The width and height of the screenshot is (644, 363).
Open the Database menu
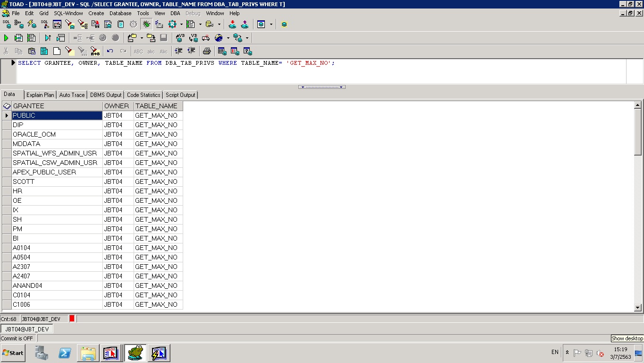click(120, 13)
